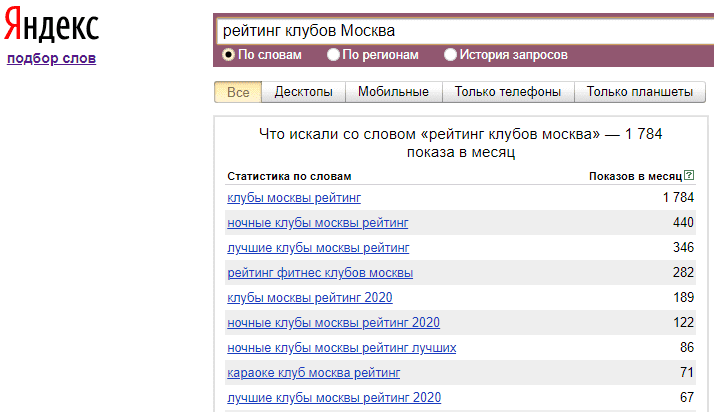
Task: Select the История запросов radio button
Action: pyautogui.click(x=450, y=55)
